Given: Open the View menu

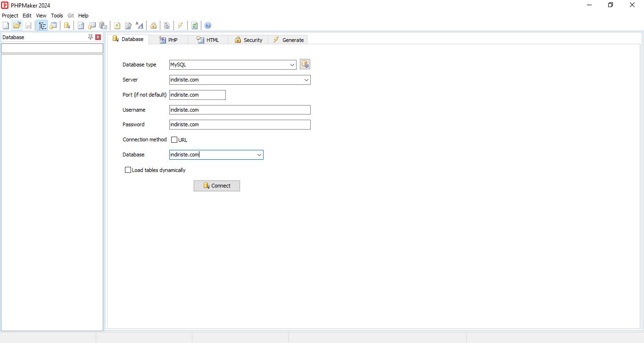Looking at the screenshot, I should coord(41,16).
